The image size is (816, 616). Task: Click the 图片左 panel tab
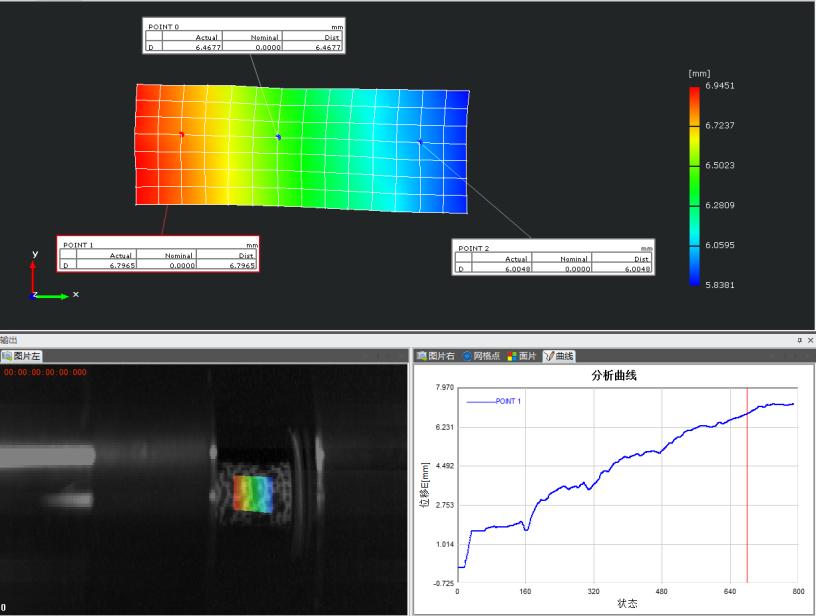(21, 356)
